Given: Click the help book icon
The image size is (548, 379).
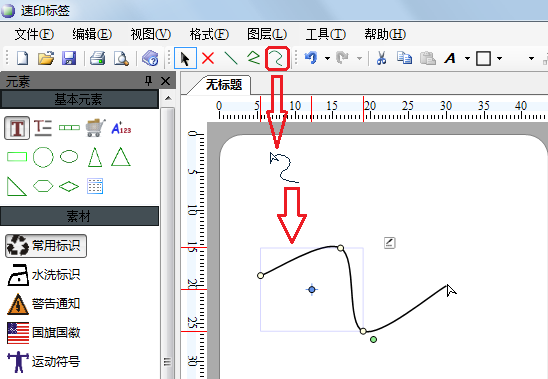Looking at the screenshot, I should (x=150, y=58).
